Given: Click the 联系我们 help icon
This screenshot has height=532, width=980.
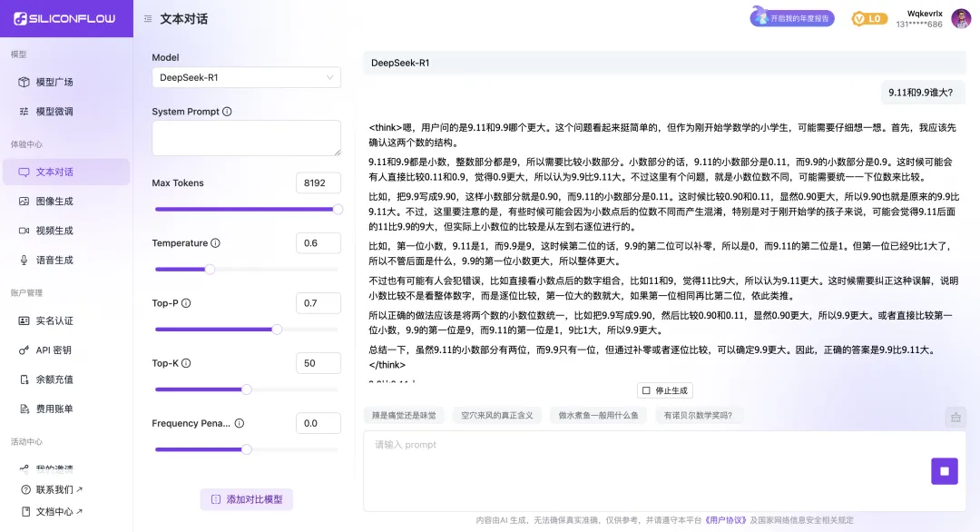Looking at the screenshot, I should coord(25,489).
